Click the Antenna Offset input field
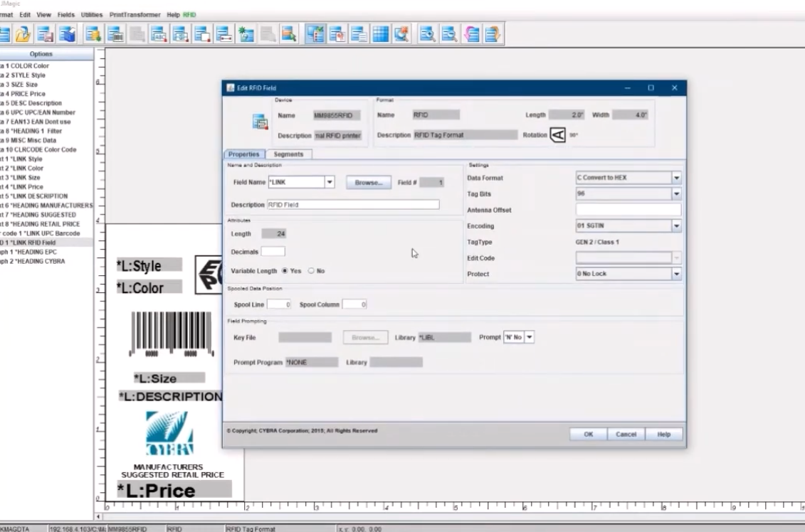Image resolution: width=805 pixels, height=532 pixels. click(628, 210)
